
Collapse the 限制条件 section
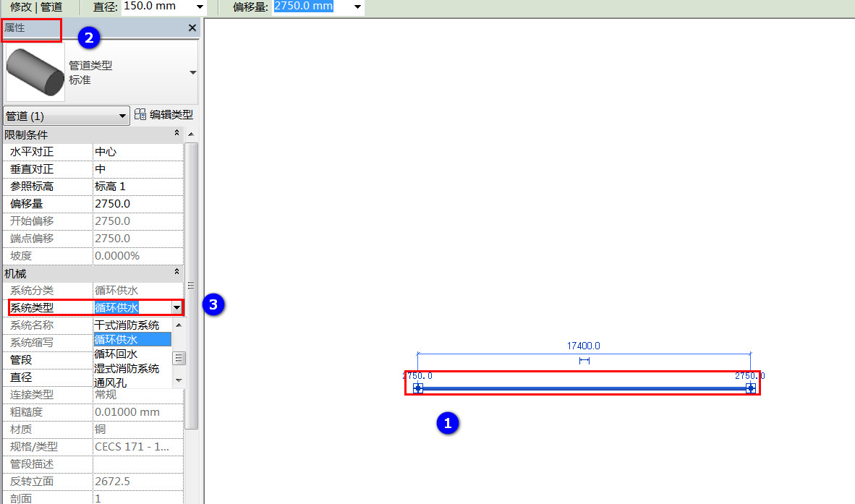click(176, 134)
